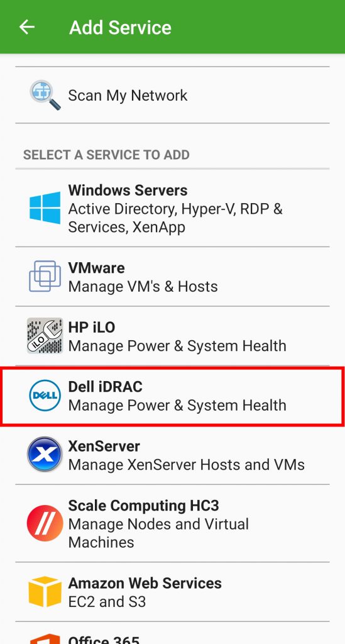Choose Windows Servers service title
Viewport: 345px width, 644px height.
[128, 190]
